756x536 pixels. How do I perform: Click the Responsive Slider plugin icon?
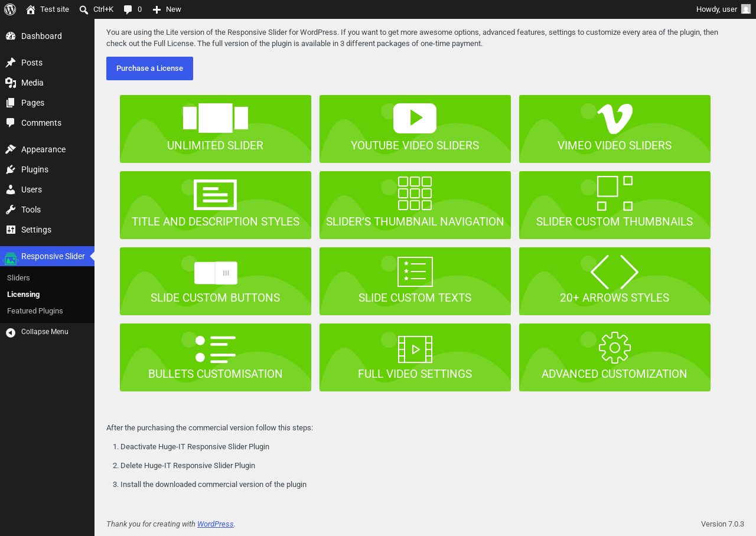point(11,258)
